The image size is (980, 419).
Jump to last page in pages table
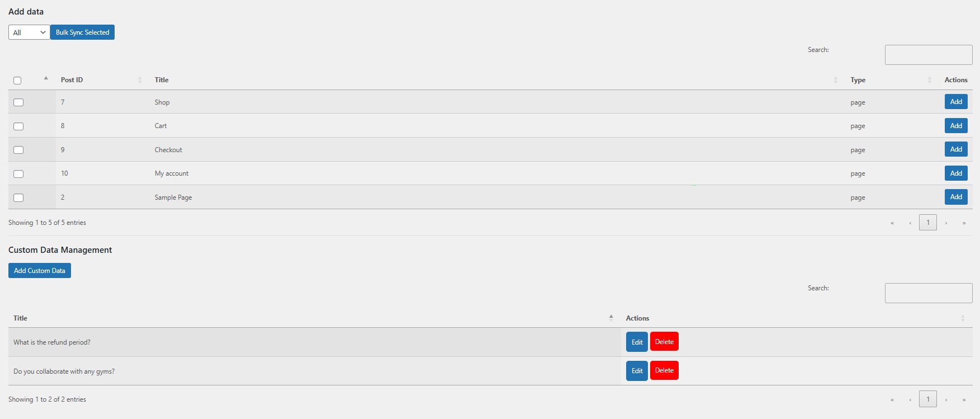coord(964,223)
